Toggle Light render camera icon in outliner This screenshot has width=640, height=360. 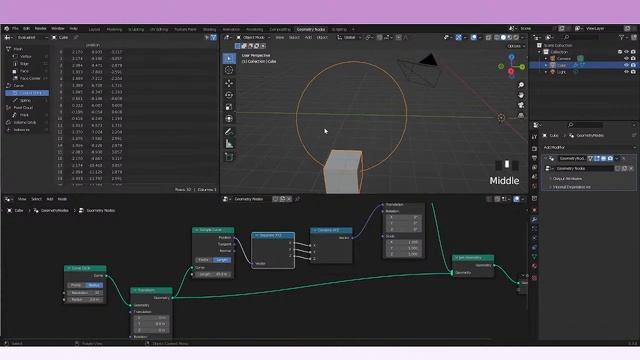tap(633, 71)
